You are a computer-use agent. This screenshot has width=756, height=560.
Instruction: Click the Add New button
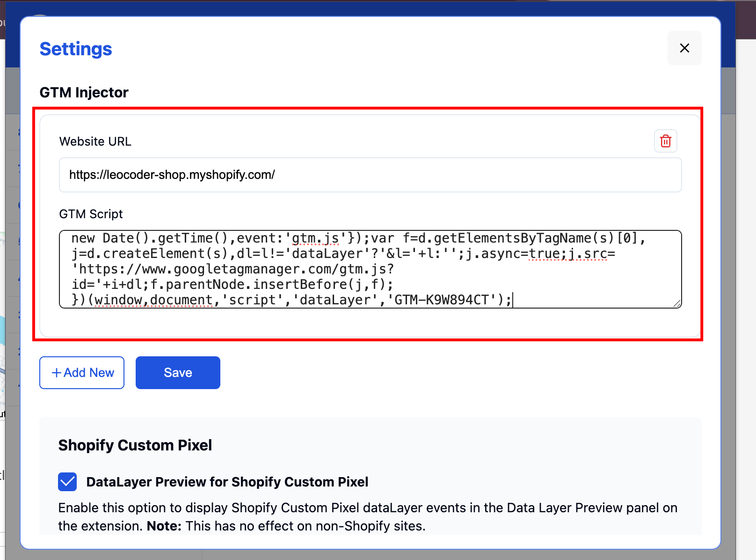[82, 373]
